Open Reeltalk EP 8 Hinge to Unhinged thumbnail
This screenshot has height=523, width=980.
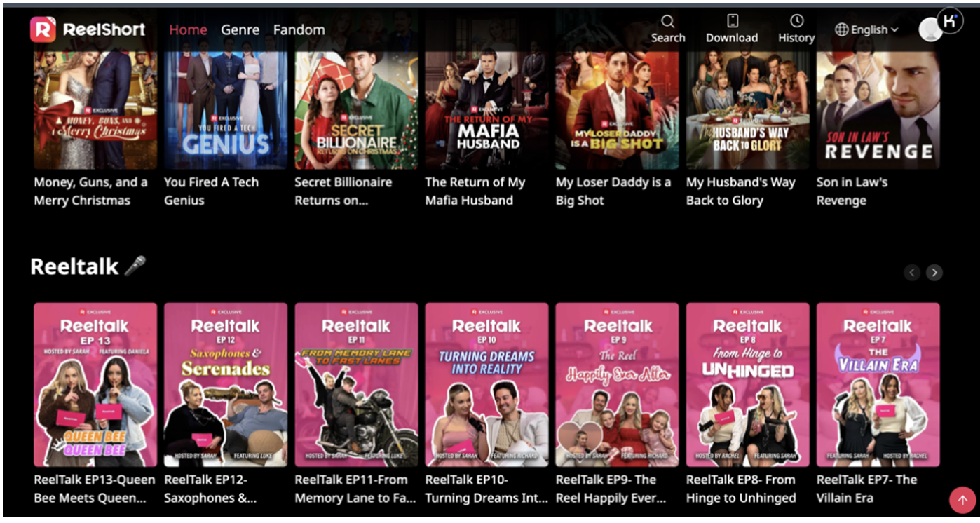coord(747,384)
